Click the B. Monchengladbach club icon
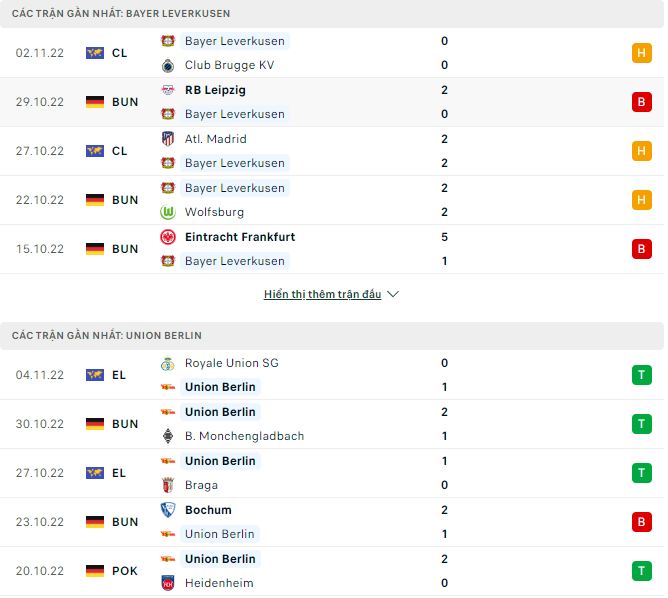 [168, 436]
